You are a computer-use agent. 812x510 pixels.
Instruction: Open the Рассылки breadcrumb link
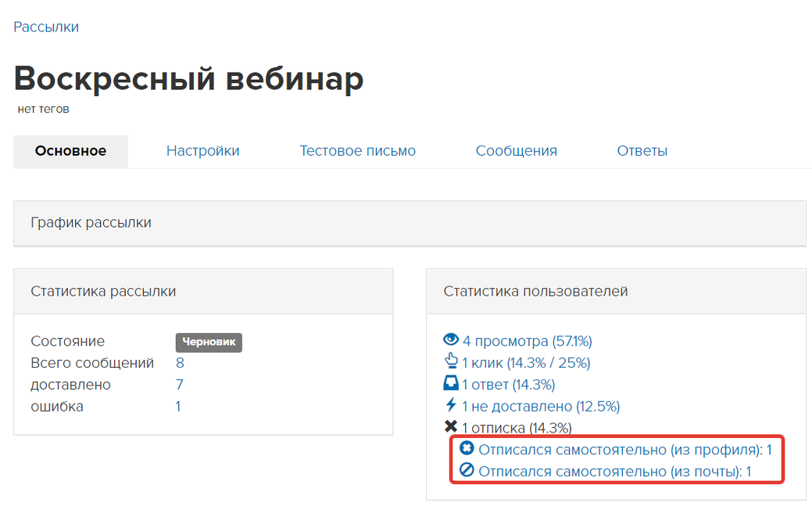coord(46,27)
